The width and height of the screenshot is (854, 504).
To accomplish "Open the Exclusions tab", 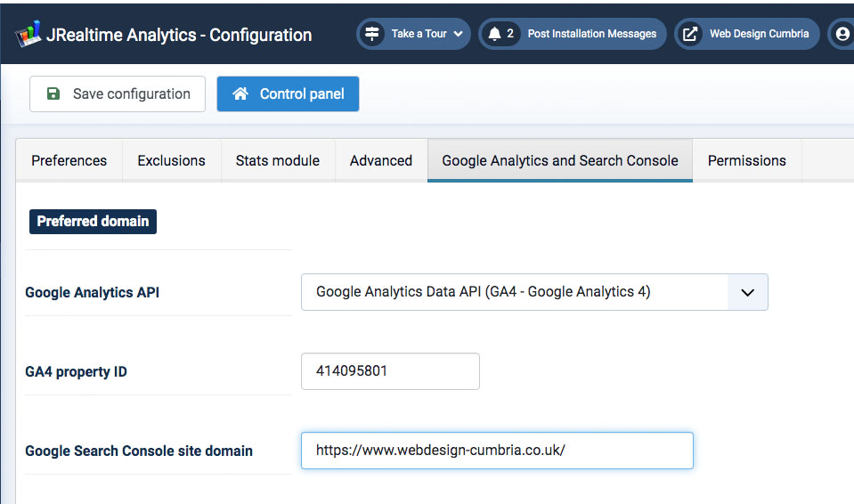I will pyautogui.click(x=171, y=160).
